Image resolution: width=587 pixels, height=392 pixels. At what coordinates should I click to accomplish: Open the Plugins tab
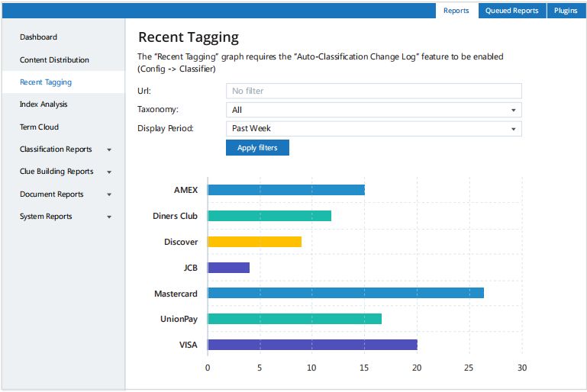[x=566, y=11]
